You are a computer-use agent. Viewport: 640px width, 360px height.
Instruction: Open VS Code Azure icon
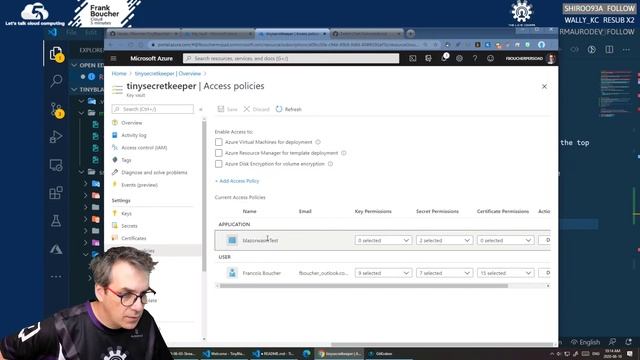point(56,249)
